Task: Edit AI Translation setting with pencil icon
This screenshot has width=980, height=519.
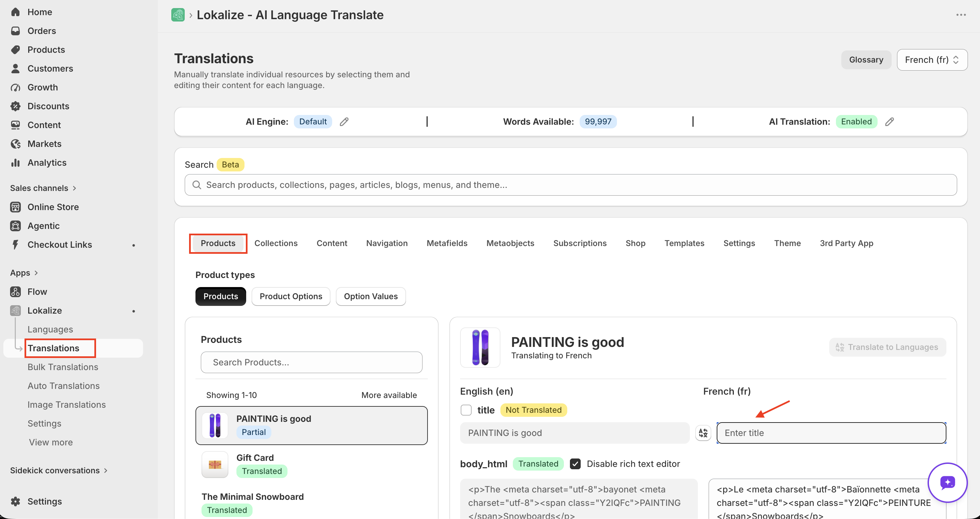Action: point(889,121)
